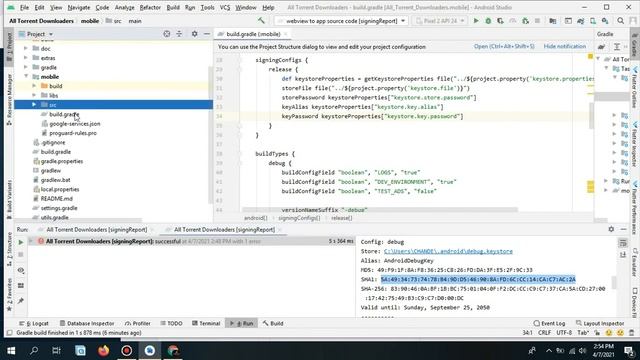Close the build.gradle (mobile) editor tab
The height and width of the screenshot is (360, 640).
(x=286, y=34)
